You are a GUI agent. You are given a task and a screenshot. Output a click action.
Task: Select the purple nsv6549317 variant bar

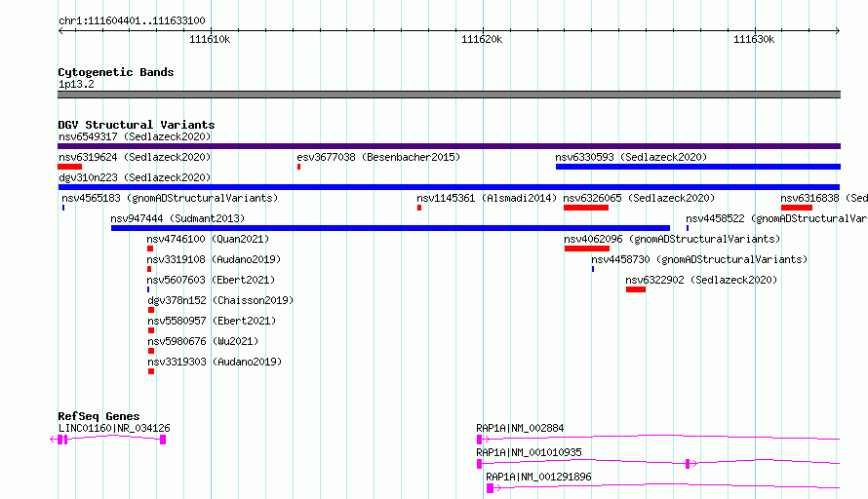[449, 146]
